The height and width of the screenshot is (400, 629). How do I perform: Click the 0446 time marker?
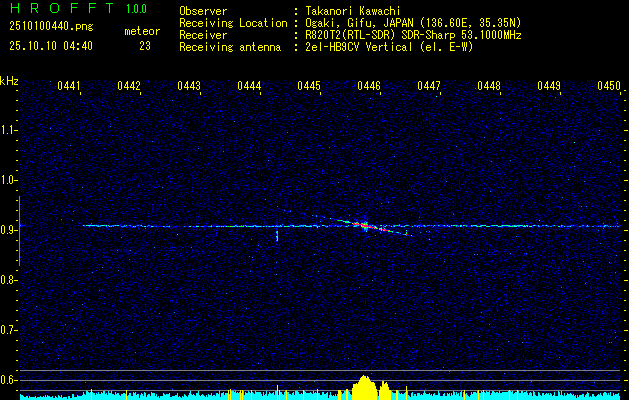point(369,86)
